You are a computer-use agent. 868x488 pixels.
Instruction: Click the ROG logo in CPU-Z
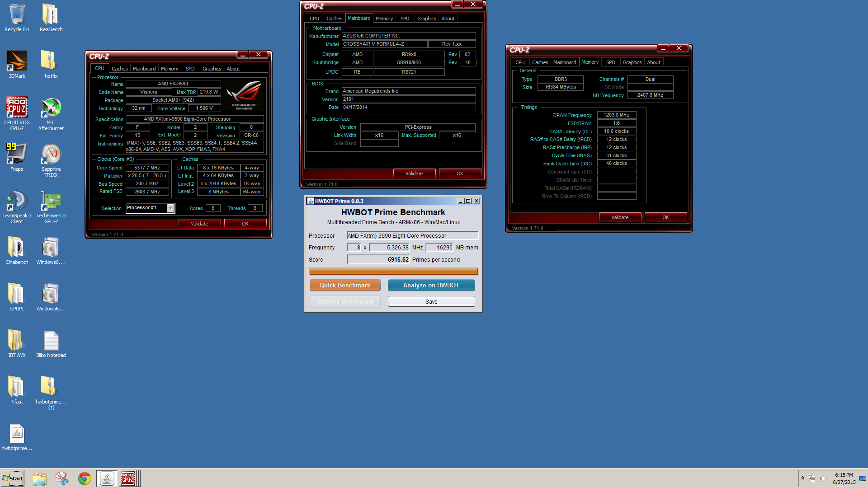244,95
